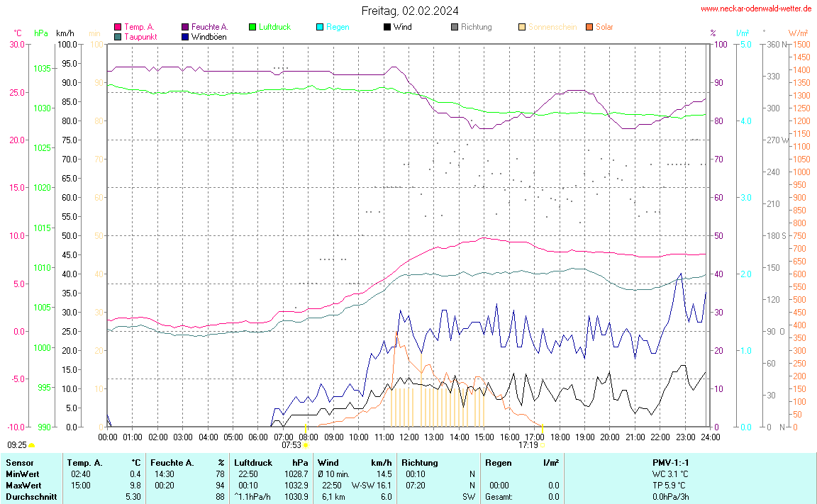Screen dimensions: 817x504
Task: Click the MaxWert row label
Action: 23,486
